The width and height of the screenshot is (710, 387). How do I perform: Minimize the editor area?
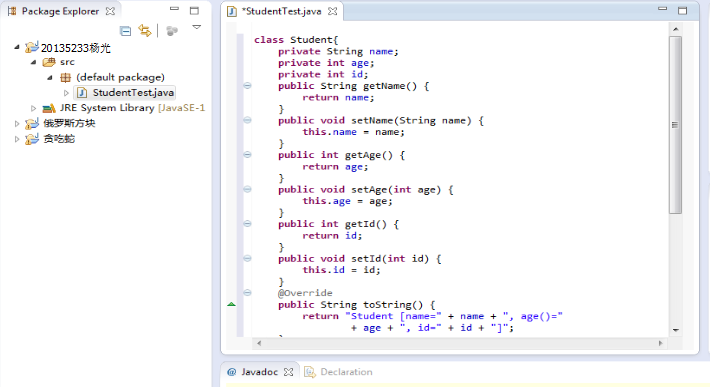click(662, 9)
